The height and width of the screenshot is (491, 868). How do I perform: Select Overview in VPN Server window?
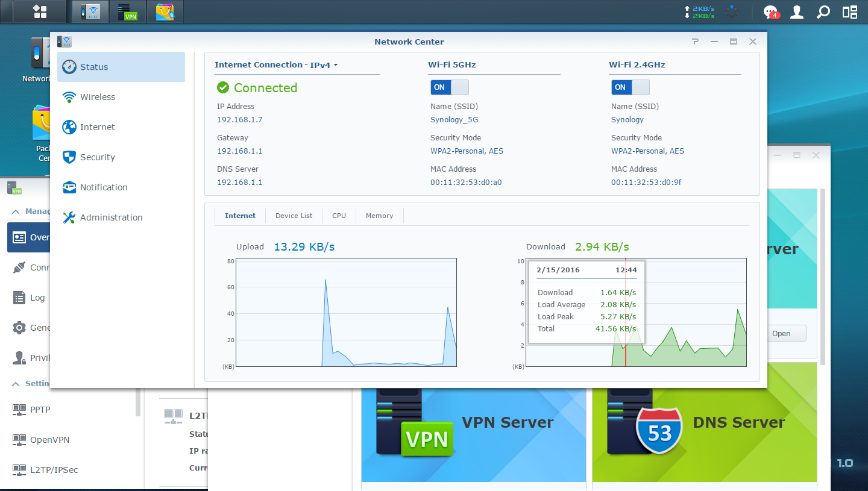(x=28, y=237)
